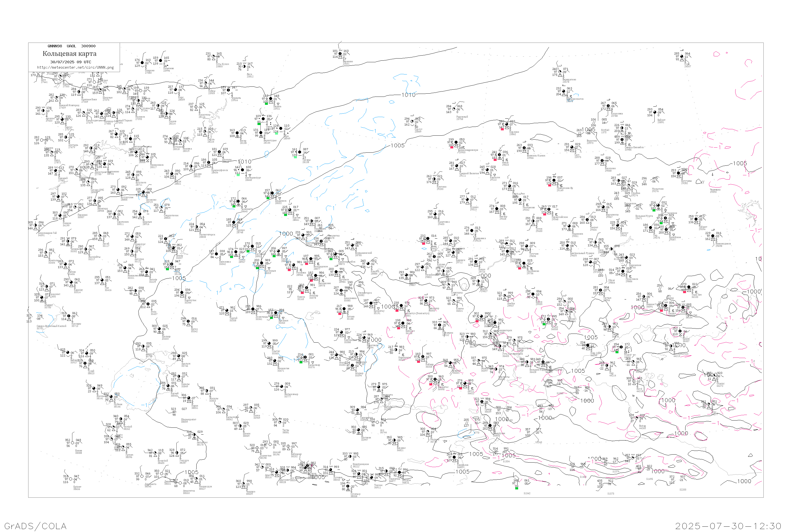Click the Северо-Енисейск 23986 station label
Viewport: 798px width, 532px height.
(x=634, y=148)
